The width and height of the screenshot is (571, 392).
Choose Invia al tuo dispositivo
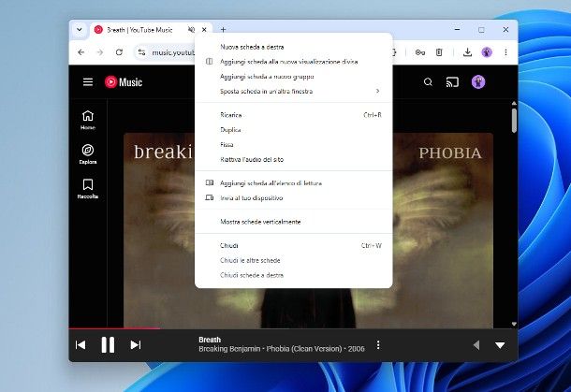tap(294, 198)
